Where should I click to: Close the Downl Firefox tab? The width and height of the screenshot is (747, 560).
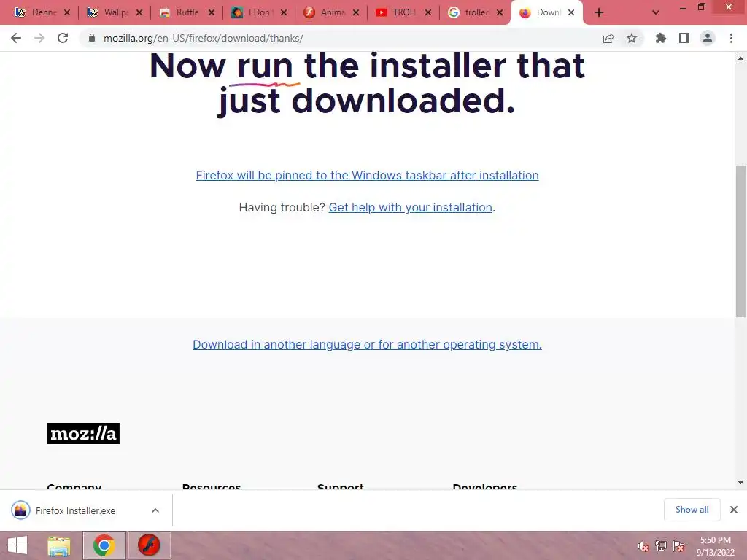click(x=571, y=13)
